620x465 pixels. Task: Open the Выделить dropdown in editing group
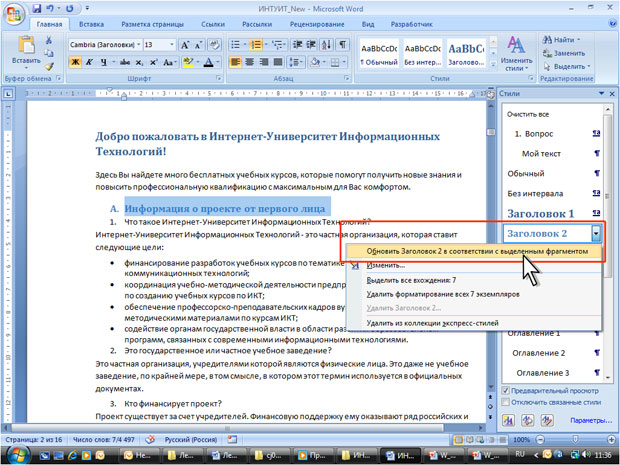pos(566,66)
